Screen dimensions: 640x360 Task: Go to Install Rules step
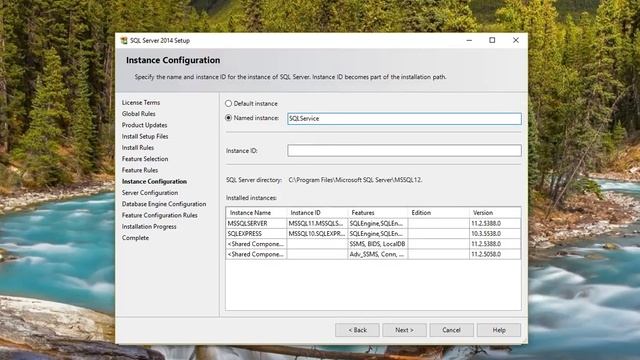[x=138, y=148]
